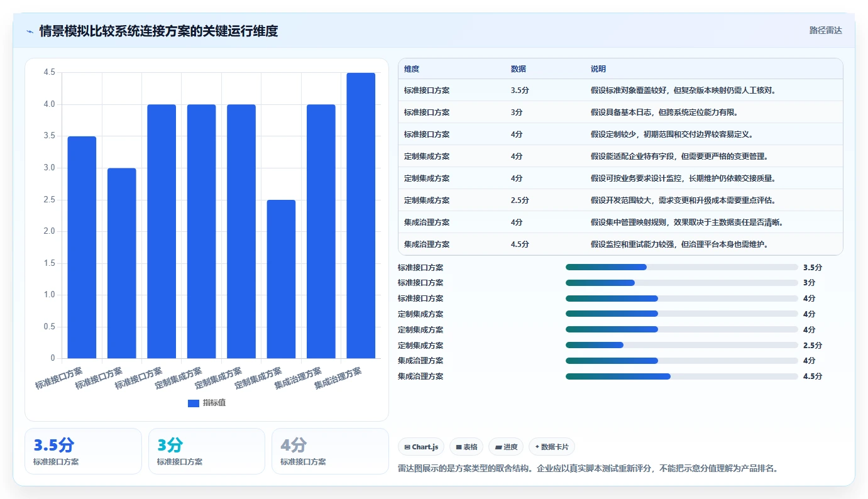Click the progress bar valued 3.5分

[682, 267]
